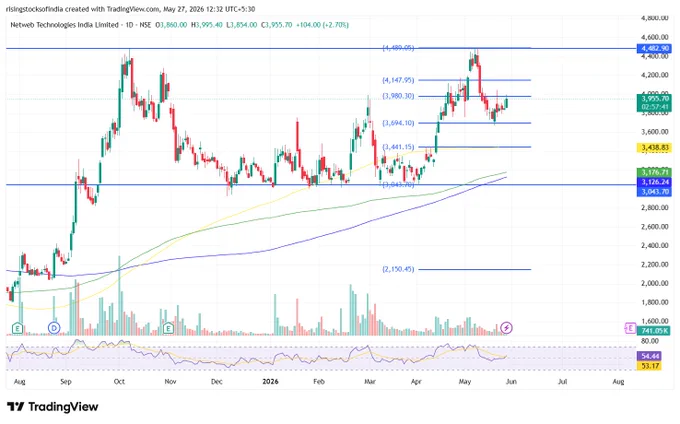
Task: Click the Netweb Technologies India Limited title
Action: [x=64, y=25]
